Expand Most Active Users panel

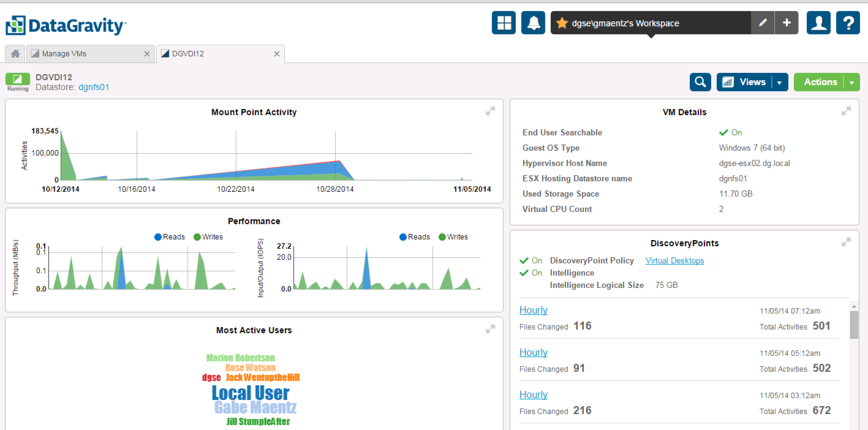(490, 329)
